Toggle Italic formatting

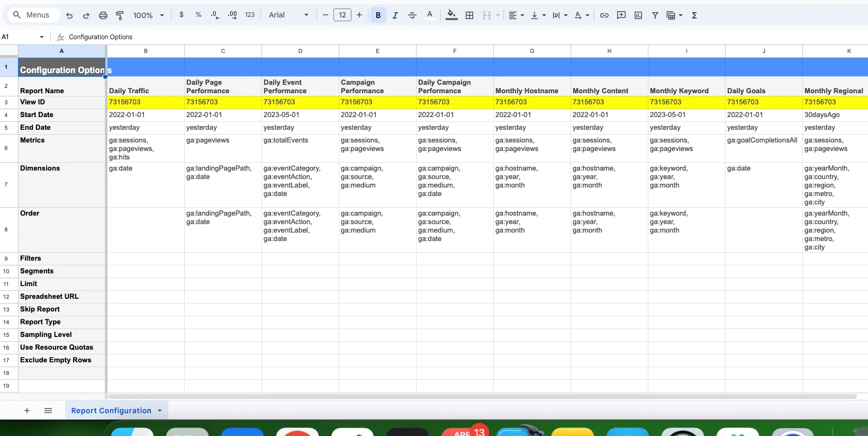coord(395,15)
